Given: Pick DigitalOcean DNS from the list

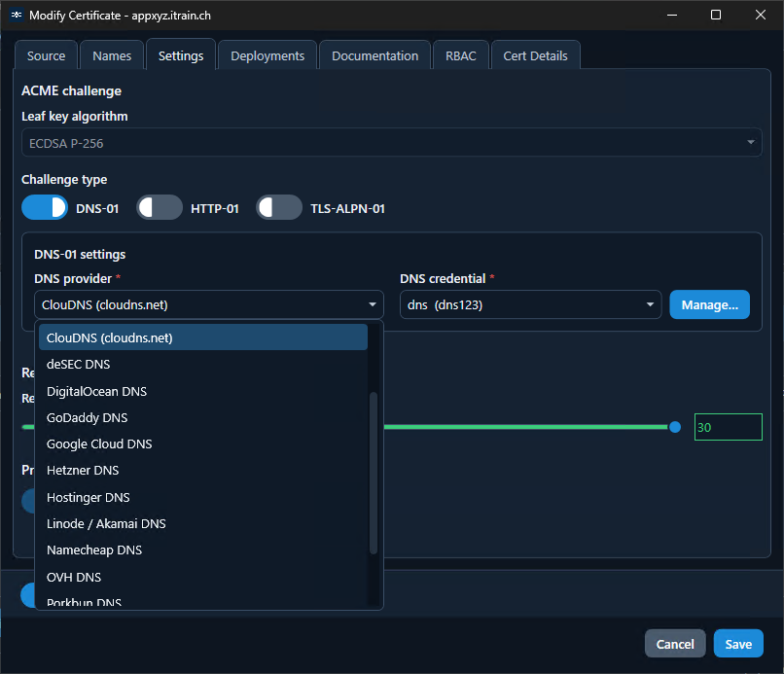Looking at the screenshot, I should 203,391.
